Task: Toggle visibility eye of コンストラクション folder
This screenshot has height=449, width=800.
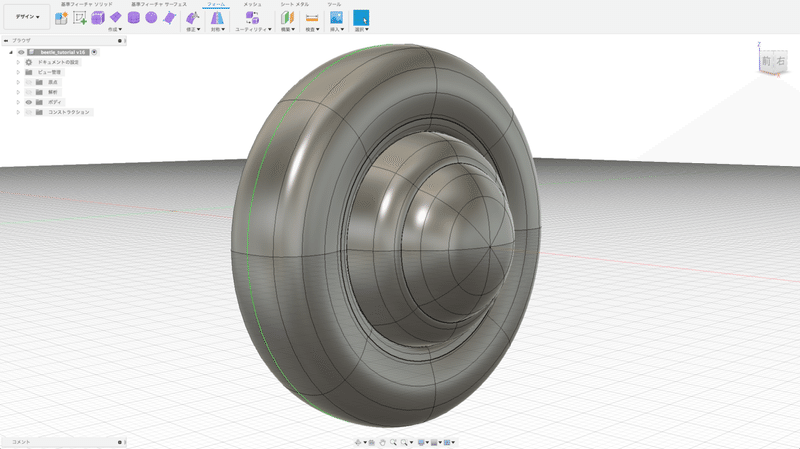Action: [x=29, y=112]
